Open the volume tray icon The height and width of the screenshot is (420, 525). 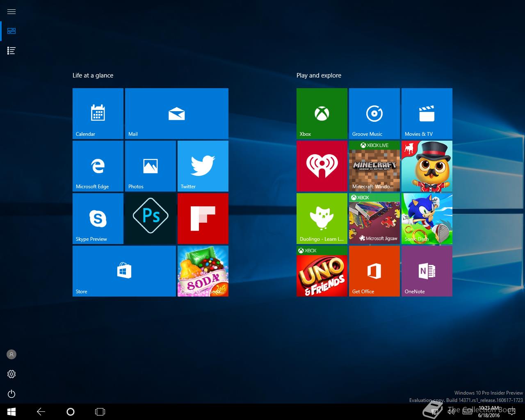point(451,412)
